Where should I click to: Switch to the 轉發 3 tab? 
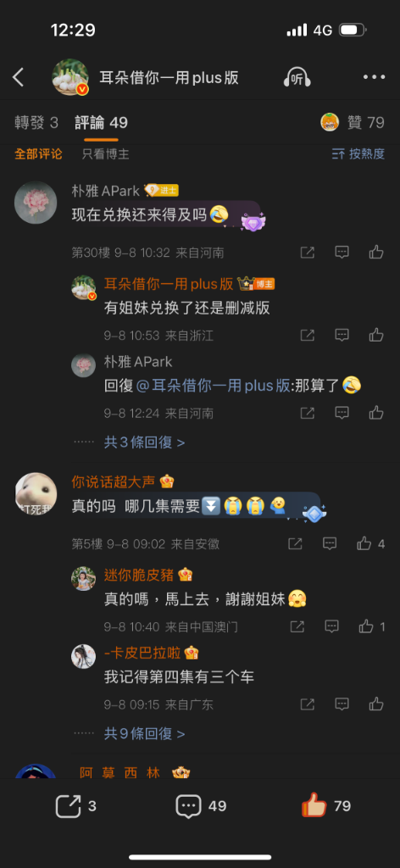click(x=36, y=122)
